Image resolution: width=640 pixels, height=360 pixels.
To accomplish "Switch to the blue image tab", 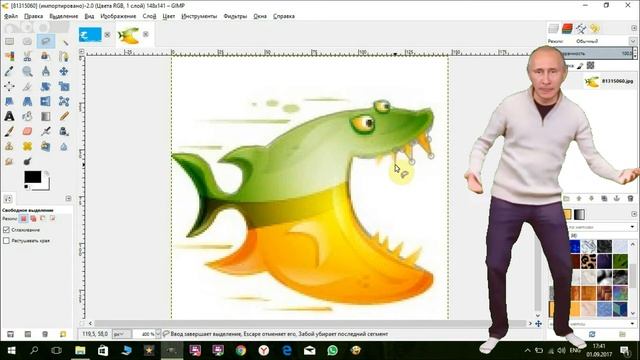I will tap(90, 35).
